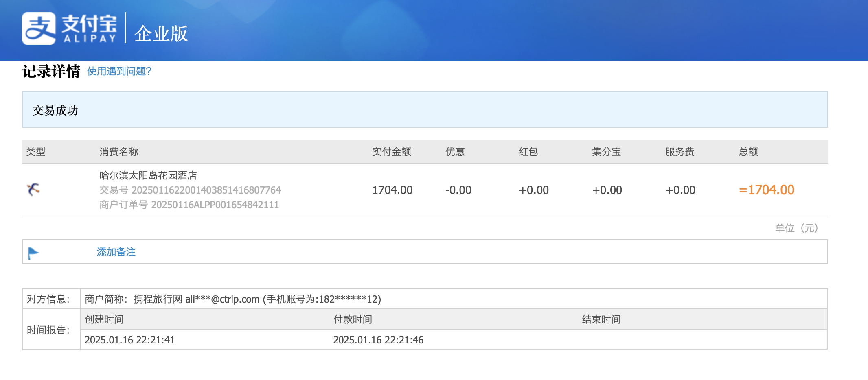This screenshot has height=380, width=868.
Task: Click the 交易成功 status banner
Action: click(55, 110)
